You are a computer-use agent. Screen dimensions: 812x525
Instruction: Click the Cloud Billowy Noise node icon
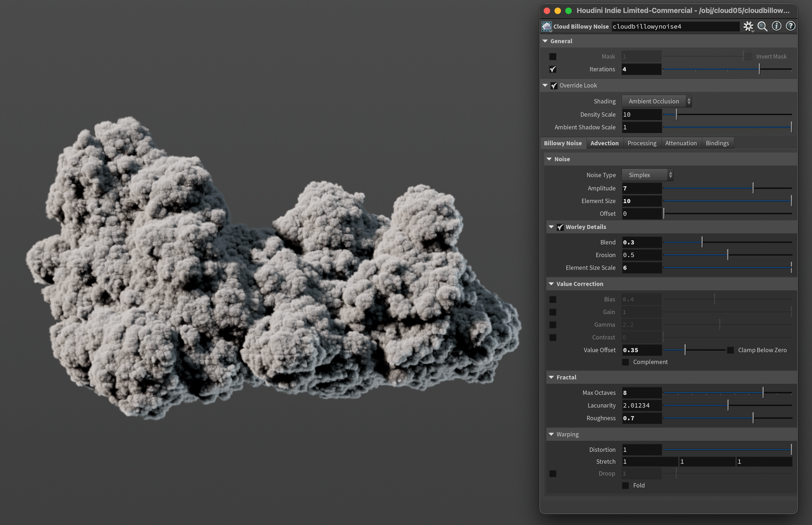pyautogui.click(x=547, y=26)
